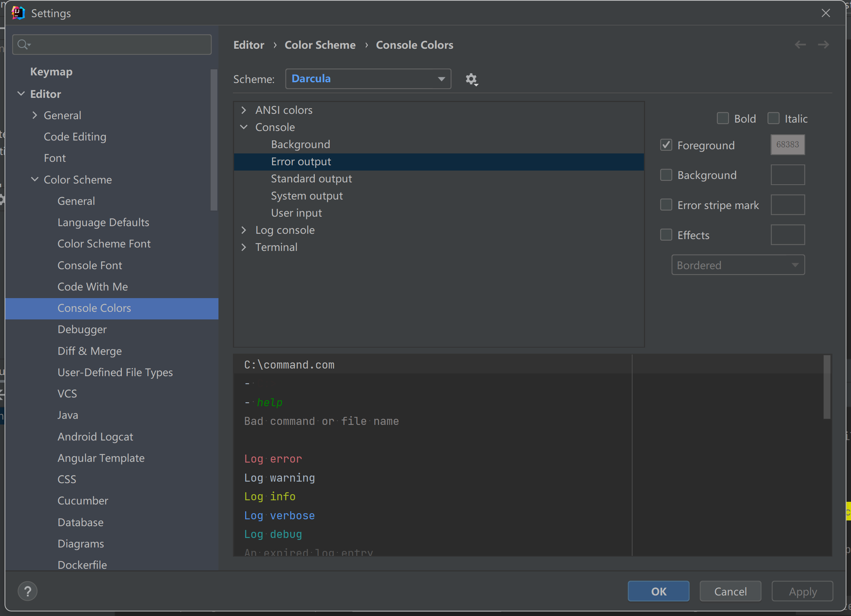Open User-Defined File Types settings
Viewport: 851px width, 616px height.
point(115,372)
